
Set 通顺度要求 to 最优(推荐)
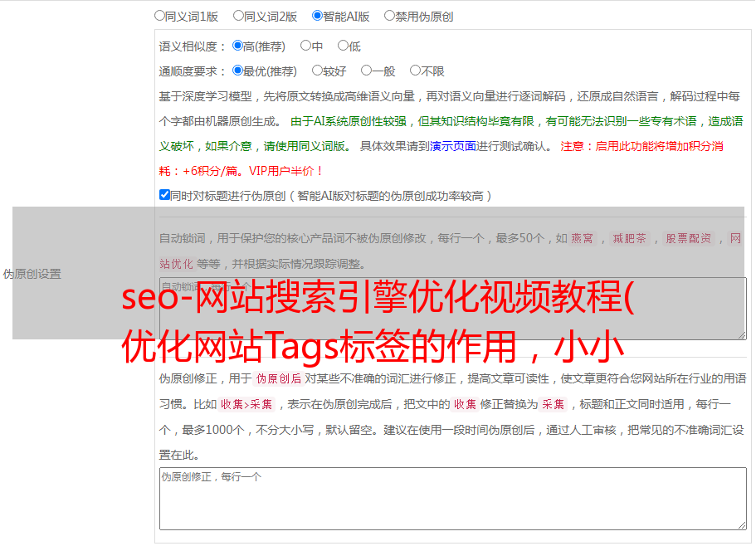point(237,71)
